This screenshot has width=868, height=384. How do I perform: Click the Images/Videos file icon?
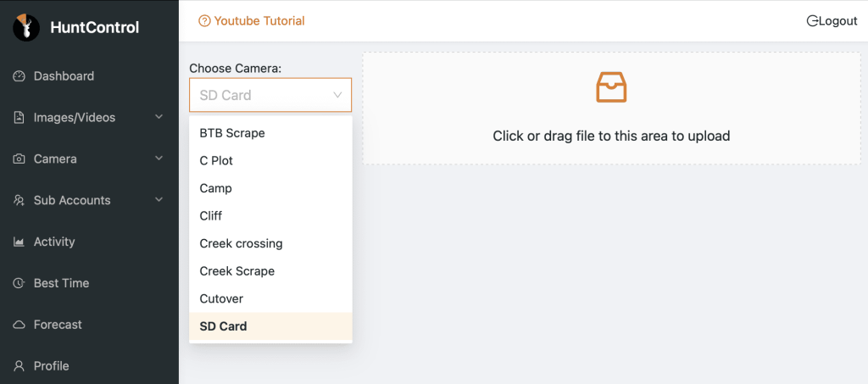pyautogui.click(x=19, y=118)
